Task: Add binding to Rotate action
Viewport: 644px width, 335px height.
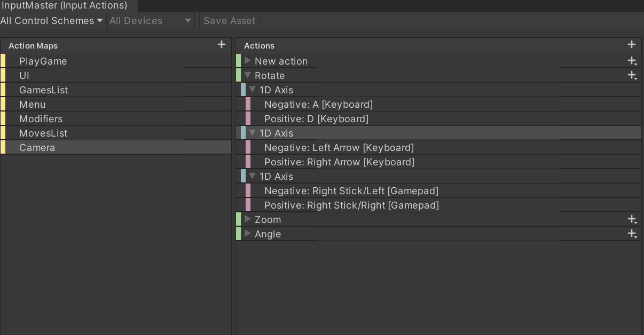Action: click(632, 76)
